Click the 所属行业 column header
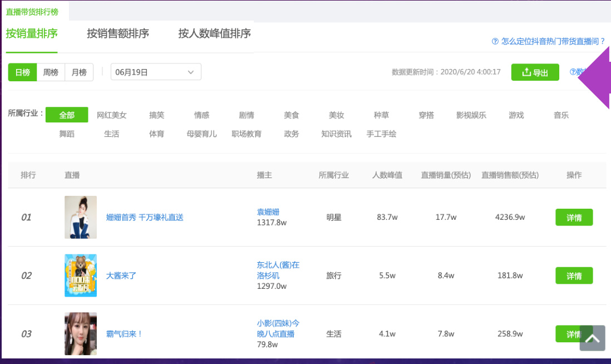This screenshot has height=364, width=611. 333,175
